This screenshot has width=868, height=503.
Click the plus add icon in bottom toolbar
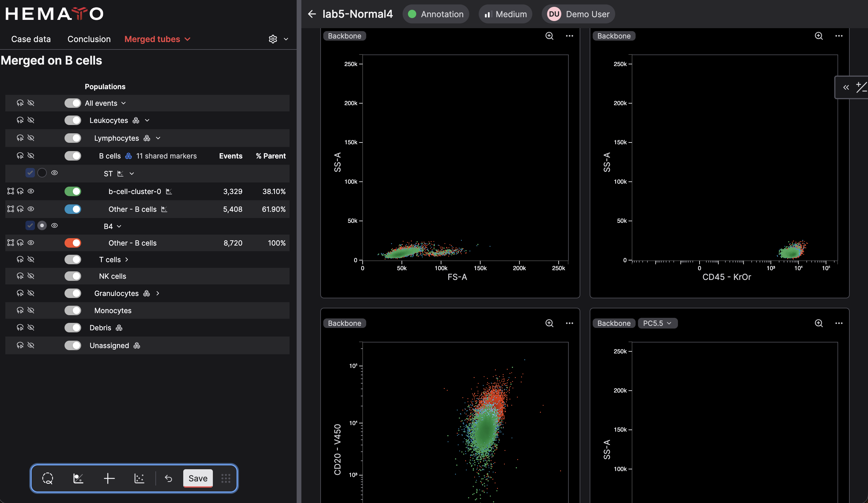tap(109, 478)
